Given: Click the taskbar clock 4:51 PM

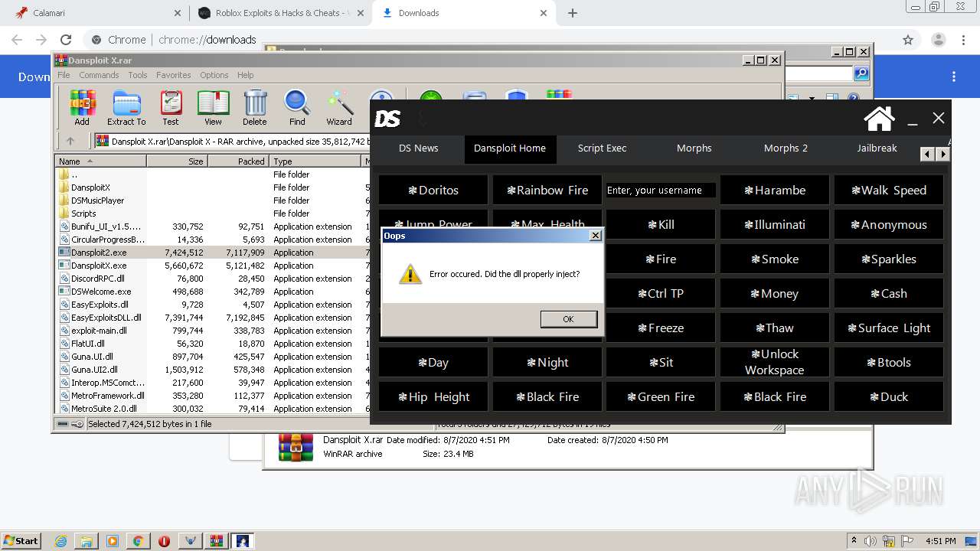Looking at the screenshot, I should click(x=940, y=541).
